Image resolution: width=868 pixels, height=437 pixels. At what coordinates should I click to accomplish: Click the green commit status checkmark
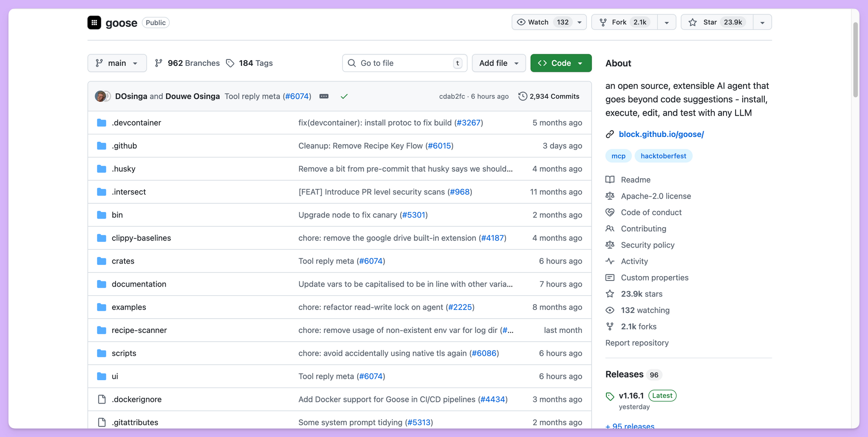point(344,96)
